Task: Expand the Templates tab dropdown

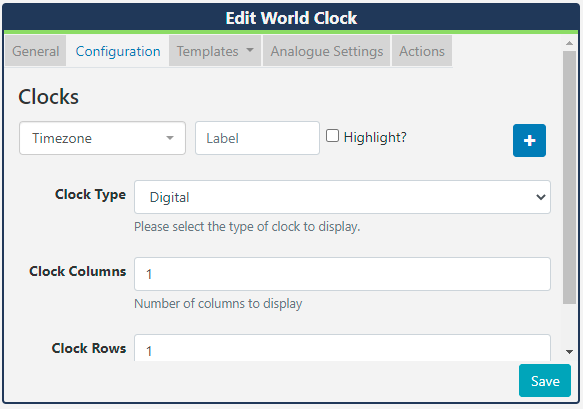Action: pos(215,51)
